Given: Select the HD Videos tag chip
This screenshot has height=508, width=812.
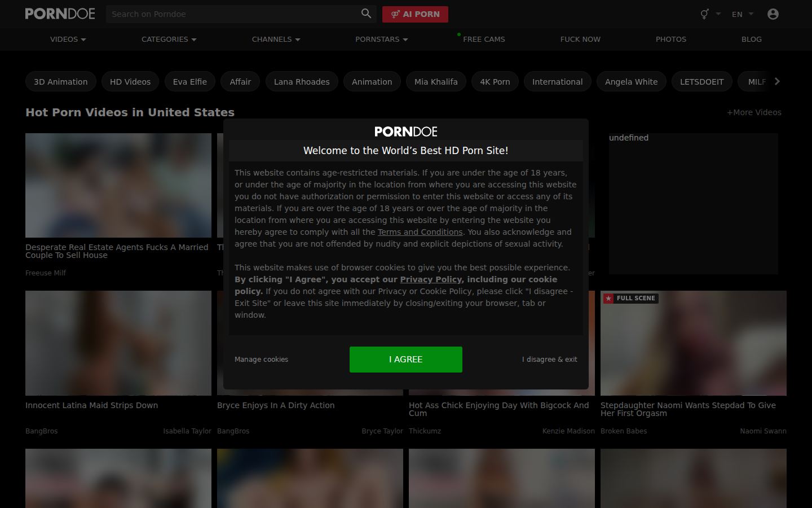Looking at the screenshot, I should (x=130, y=81).
